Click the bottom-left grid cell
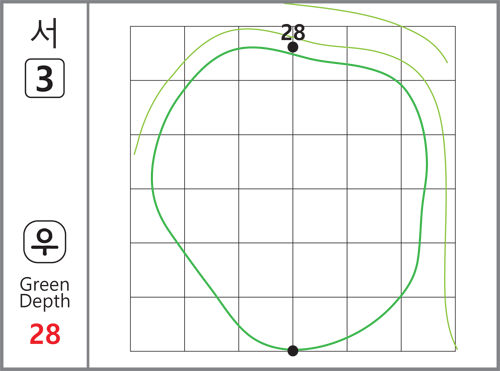 coord(157,324)
